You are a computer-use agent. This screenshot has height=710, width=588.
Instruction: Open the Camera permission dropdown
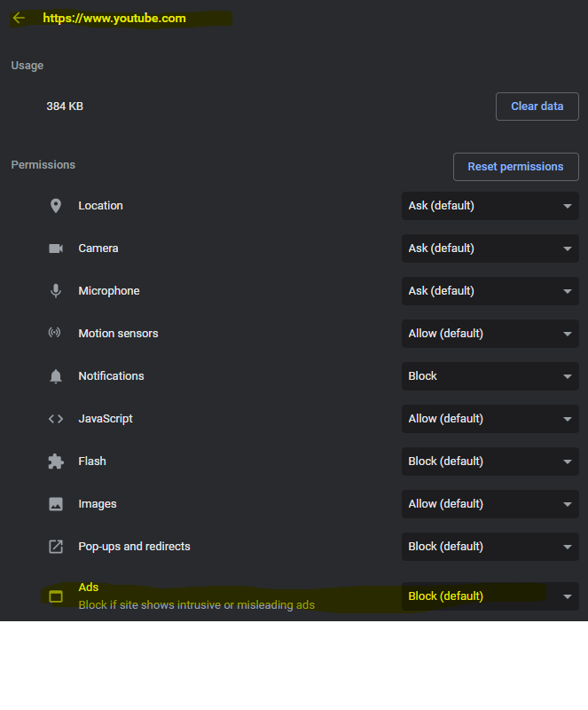pyautogui.click(x=490, y=248)
